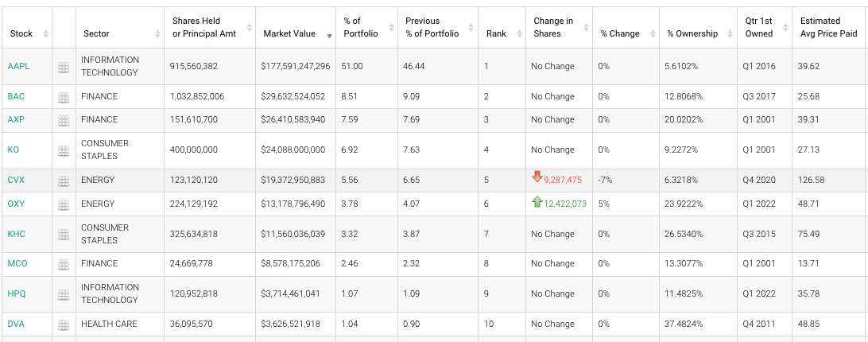Sort by the Rank column

pyautogui.click(x=519, y=34)
